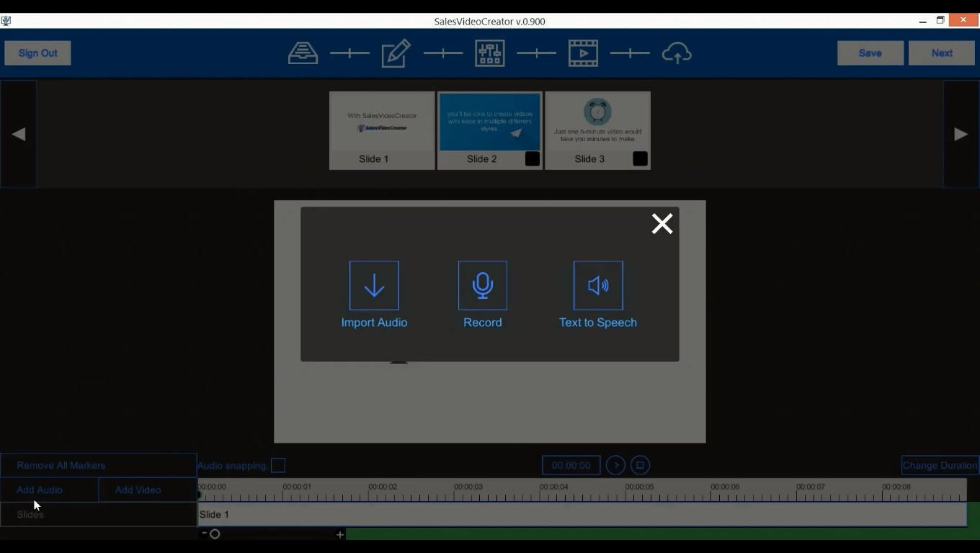Screen dimensions: 980x553
Task: Select the project tray step icon
Action: click(x=303, y=53)
